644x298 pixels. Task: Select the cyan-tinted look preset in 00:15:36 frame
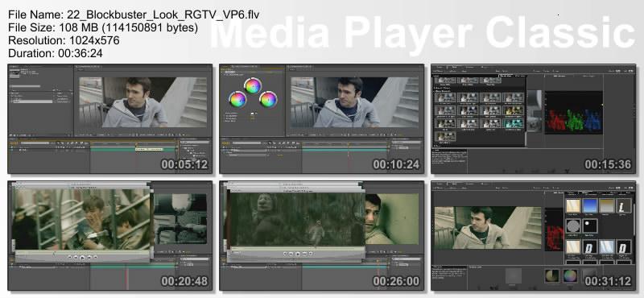(514, 123)
